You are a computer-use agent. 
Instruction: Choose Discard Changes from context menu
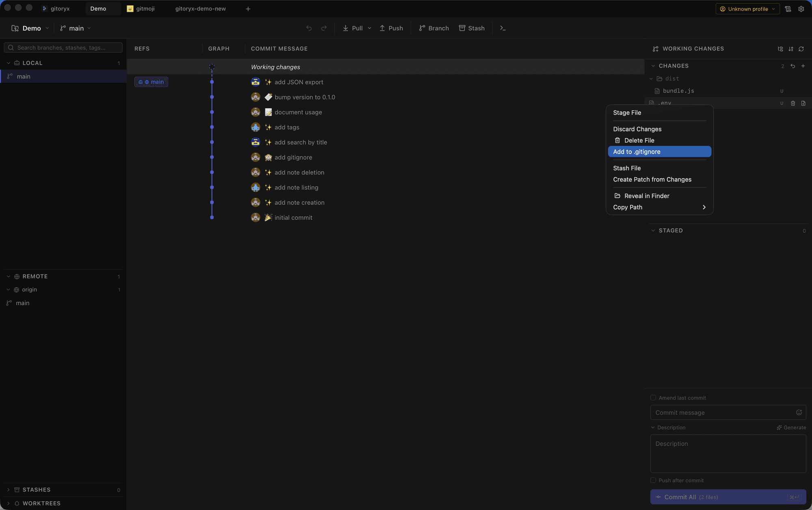(659, 129)
